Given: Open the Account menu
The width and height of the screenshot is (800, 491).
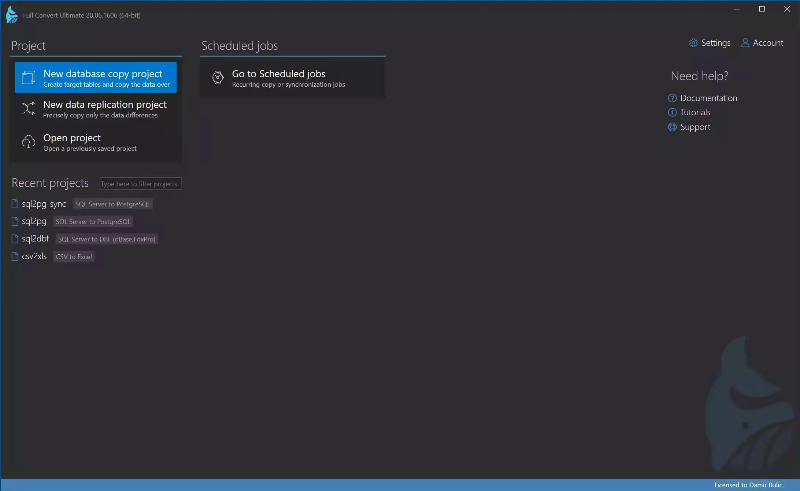Looking at the screenshot, I should pos(767,43).
